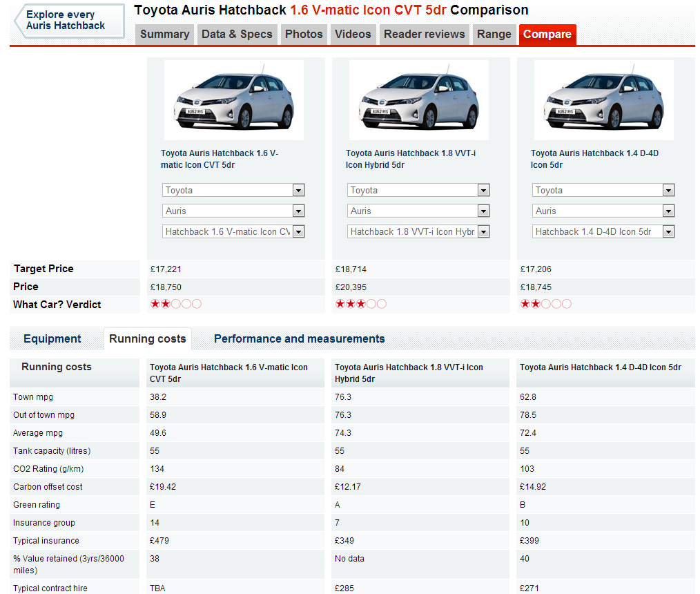
Task: Go to the Videos tab
Action: [x=353, y=35]
